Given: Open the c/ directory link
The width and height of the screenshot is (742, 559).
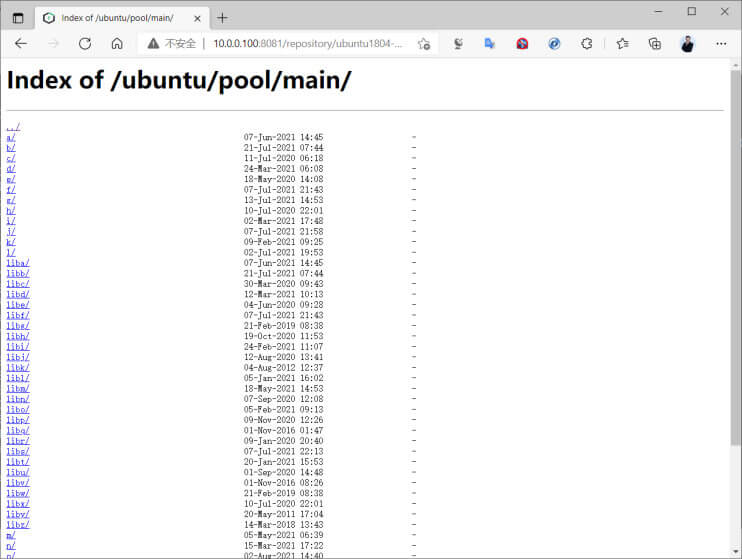Looking at the screenshot, I should pos(11,158).
